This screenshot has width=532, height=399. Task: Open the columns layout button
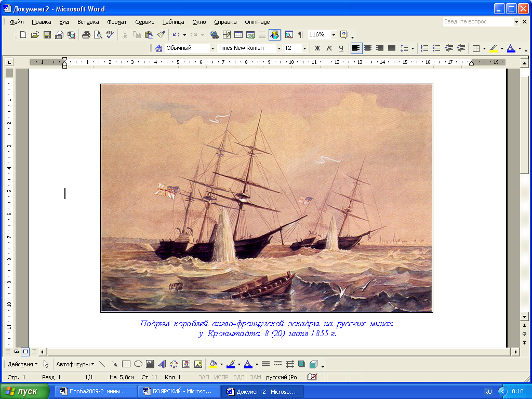pyautogui.click(x=262, y=35)
